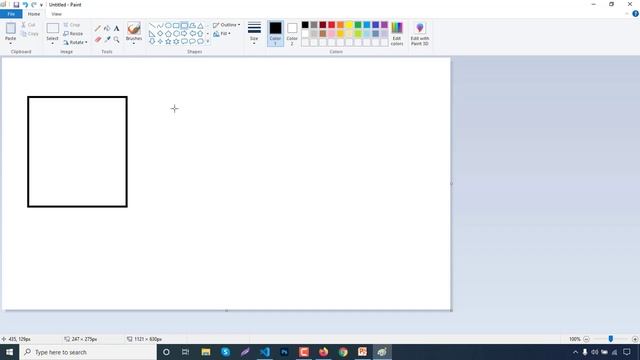Open the Size line thickness dropdown
Screen dimensions: 640x360
pyautogui.click(x=254, y=33)
